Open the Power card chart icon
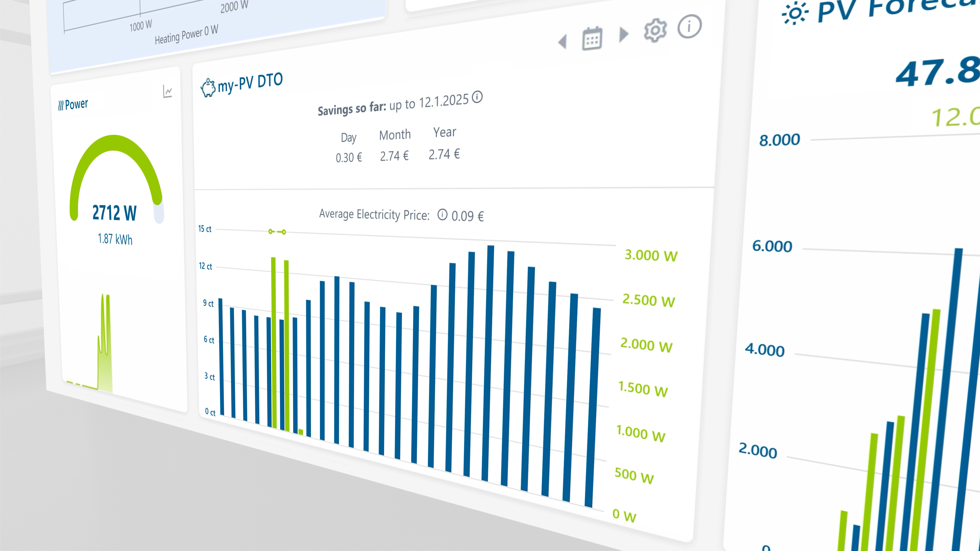The image size is (980, 551). click(167, 91)
